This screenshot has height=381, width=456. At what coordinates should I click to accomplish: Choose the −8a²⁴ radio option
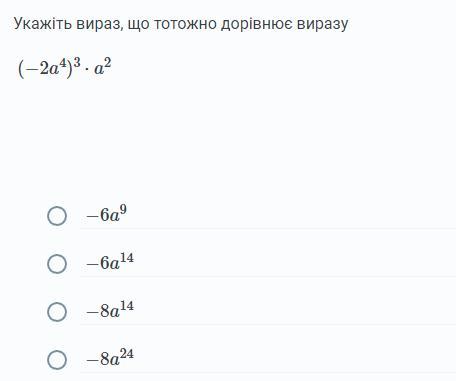click(x=57, y=360)
